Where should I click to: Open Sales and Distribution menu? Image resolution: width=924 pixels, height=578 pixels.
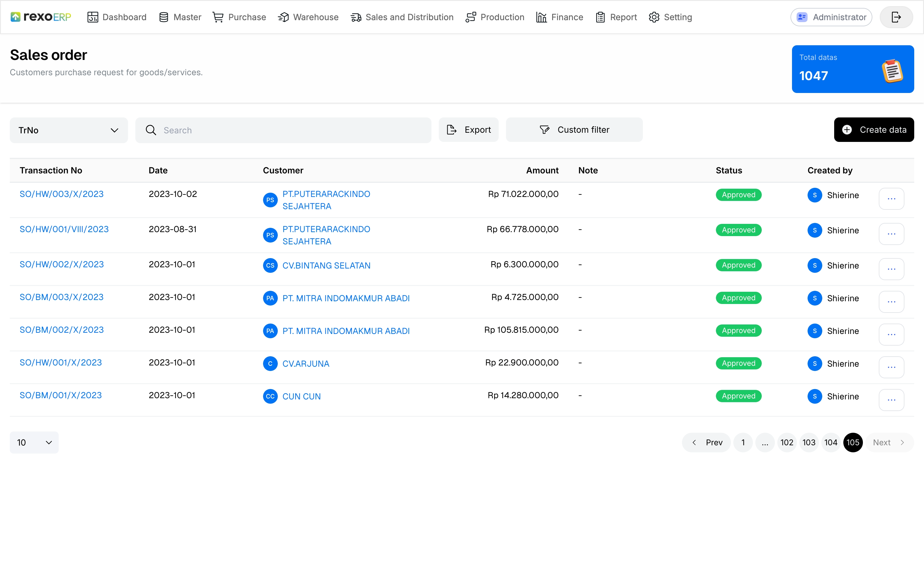tap(402, 17)
